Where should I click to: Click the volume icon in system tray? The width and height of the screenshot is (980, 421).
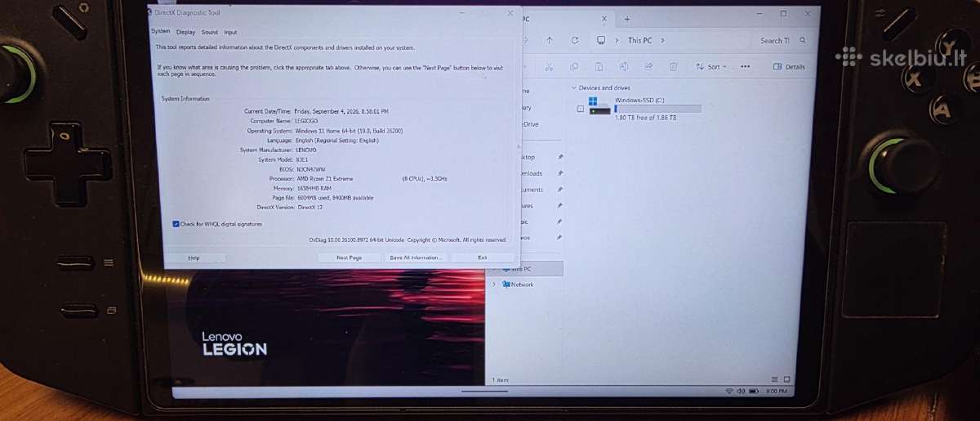740,392
